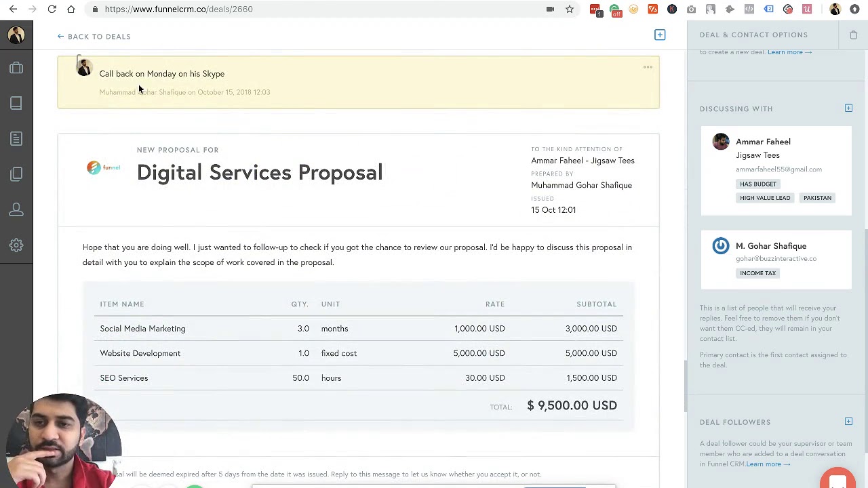
Task: Open the proposals document sidebar icon
Action: pos(16,138)
